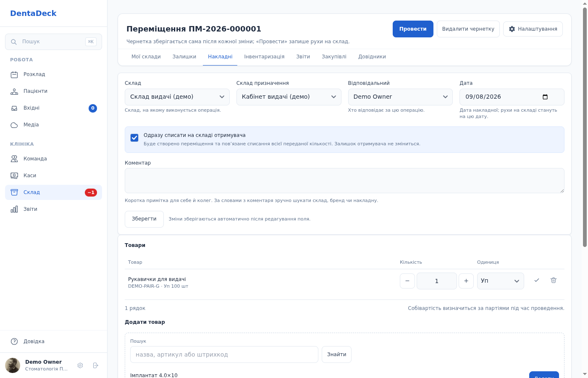Click the Каси cash register icon
This screenshot has height=378, width=588.
click(x=14, y=176)
